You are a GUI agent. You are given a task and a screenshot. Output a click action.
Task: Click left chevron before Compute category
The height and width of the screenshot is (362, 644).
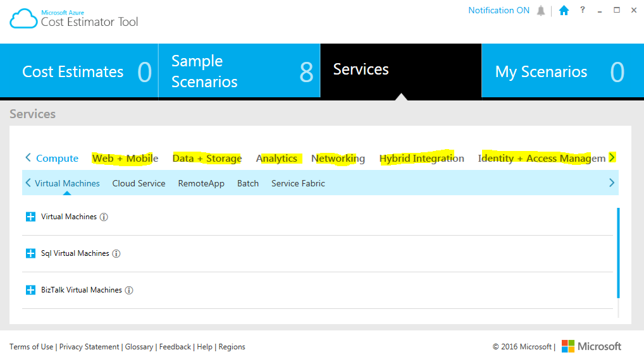pos(28,157)
